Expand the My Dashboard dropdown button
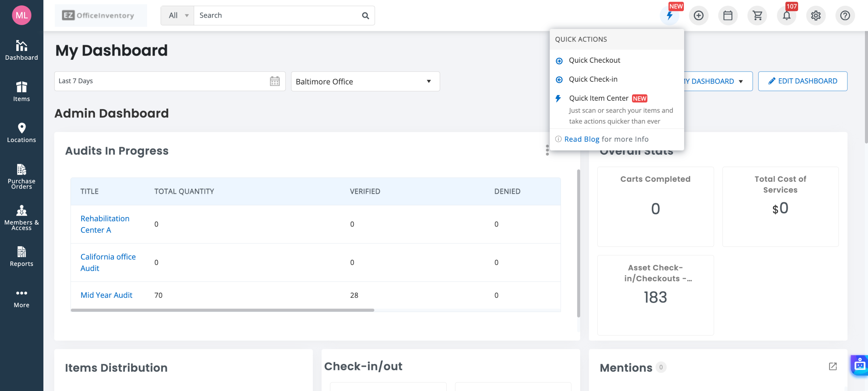The height and width of the screenshot is (391, 868). (715, 81)
